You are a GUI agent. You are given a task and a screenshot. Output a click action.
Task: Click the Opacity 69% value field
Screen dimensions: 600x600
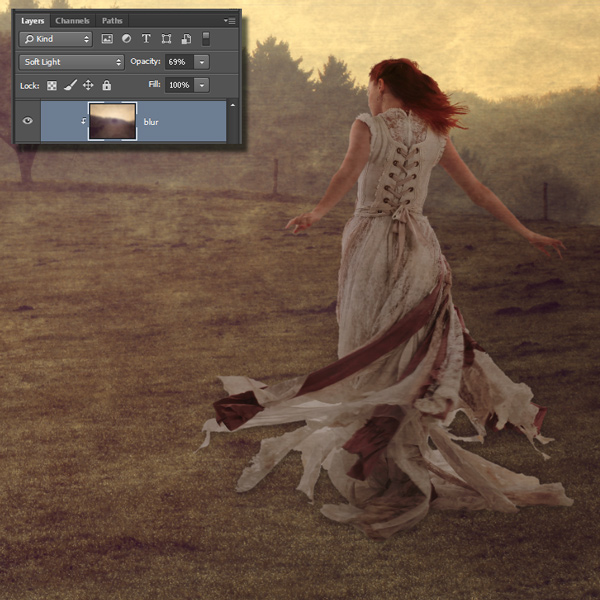pyautogui.click(x=179, y=62)
